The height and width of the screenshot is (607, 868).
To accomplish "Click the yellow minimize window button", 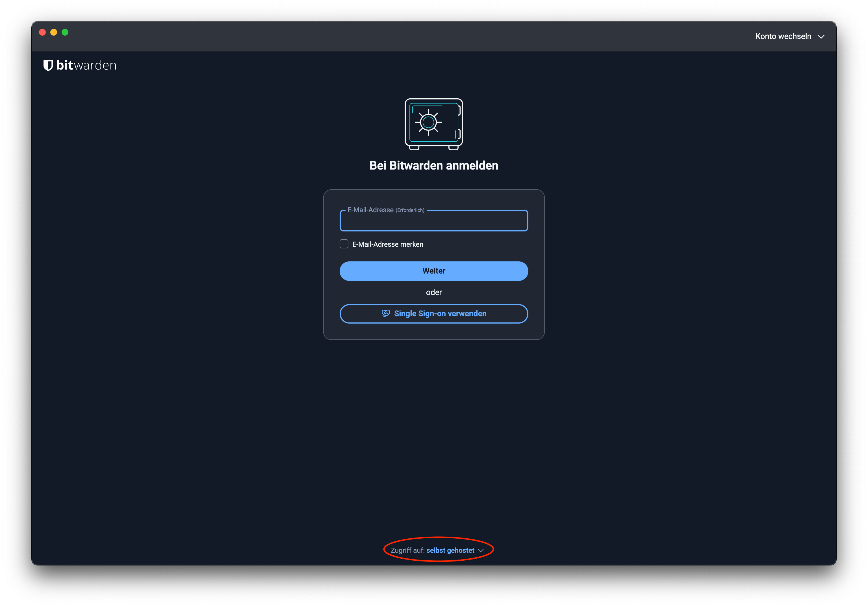I will coord(54,32).
